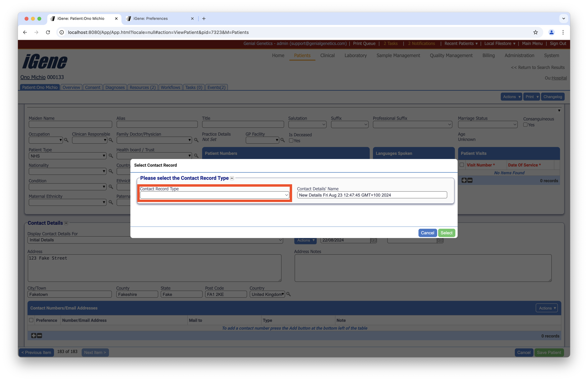Screen dimensions: 588x381
Task: Expand the Recent Patients menu
Action: [461, 44]
